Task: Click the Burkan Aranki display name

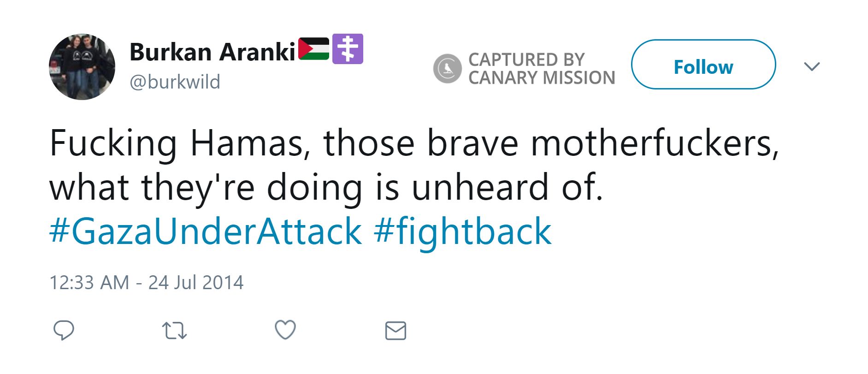Action: tap(212, 52)
